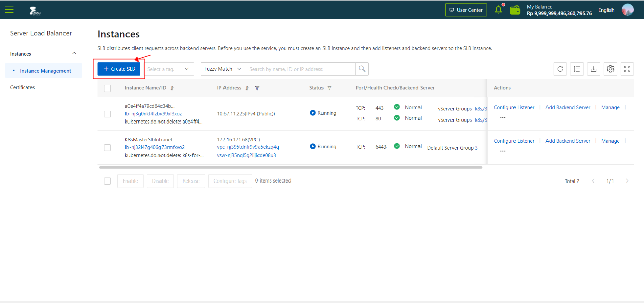This screenshot has width=644, height=303.
Task: Open instance link lb-nj3g0nkf4fzbx99xf3xoz
Action: (153, 114)
